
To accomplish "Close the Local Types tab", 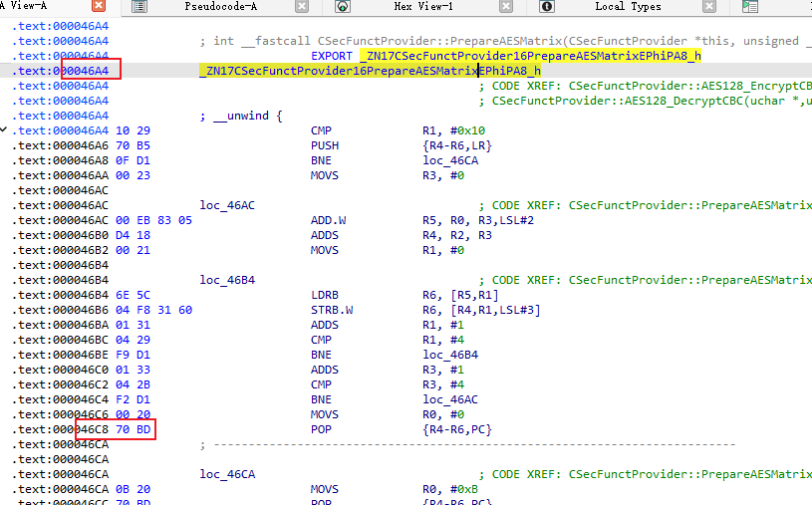I will [708, 7].
